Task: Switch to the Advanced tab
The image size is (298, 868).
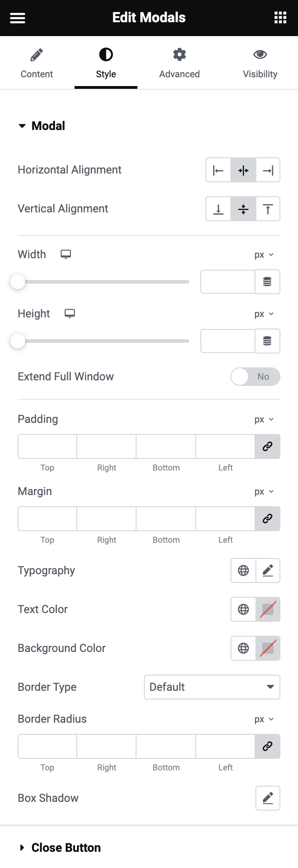Action: (180, 63)
